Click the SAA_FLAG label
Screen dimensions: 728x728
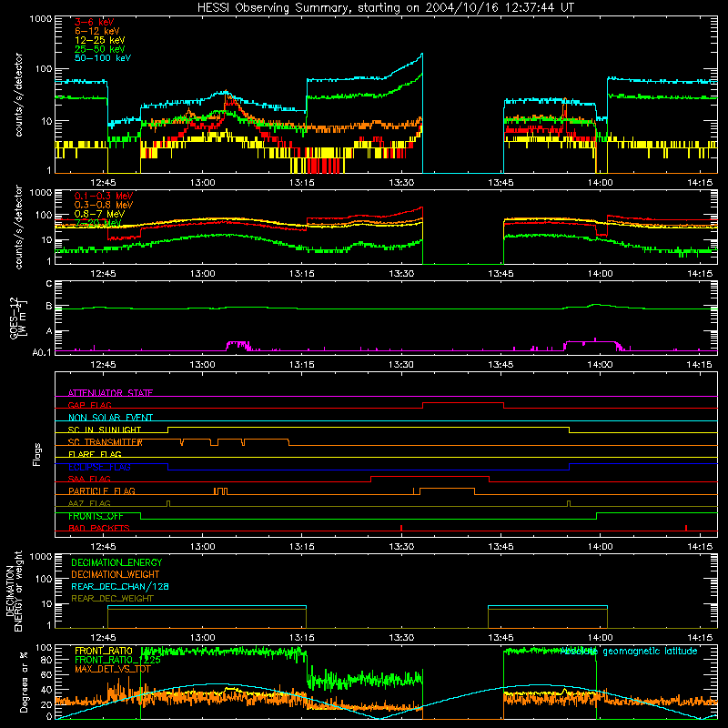click(x=89, y=479)
